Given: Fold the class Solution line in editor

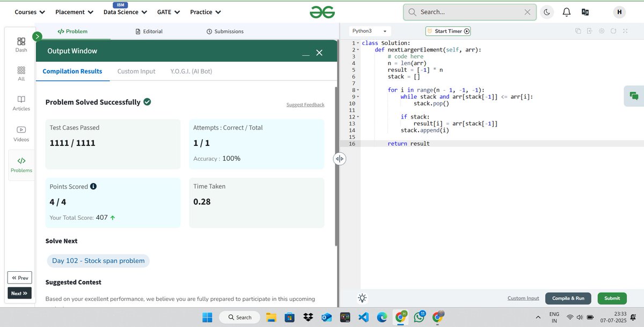Looking at the screenshot, I should click(x=357, y=43).
